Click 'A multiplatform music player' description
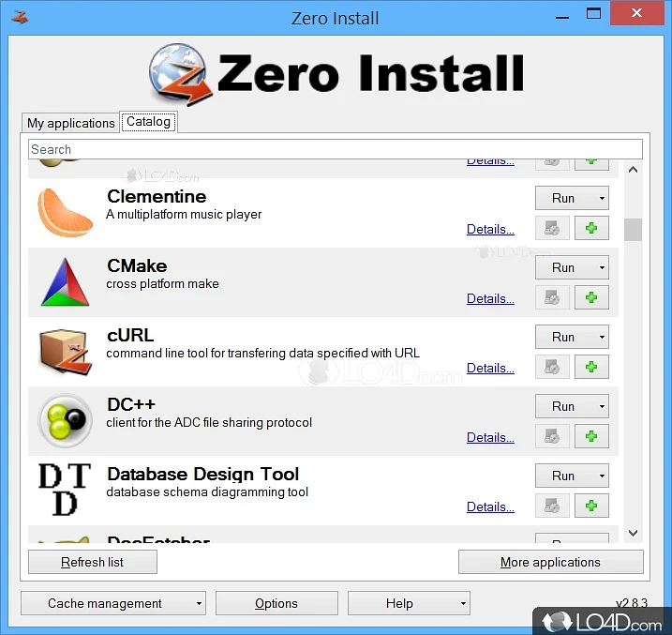 point(184,215)
